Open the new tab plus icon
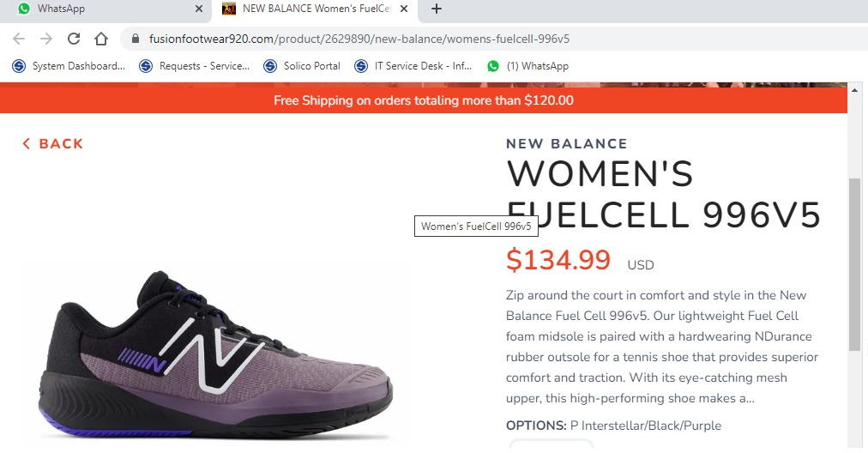 tap(437, 9)
